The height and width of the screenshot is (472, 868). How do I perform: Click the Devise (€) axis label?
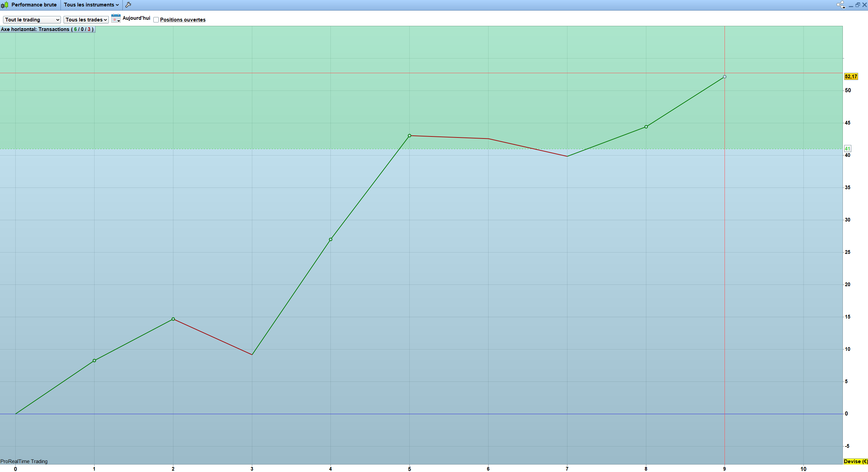(x=855, y=461)
